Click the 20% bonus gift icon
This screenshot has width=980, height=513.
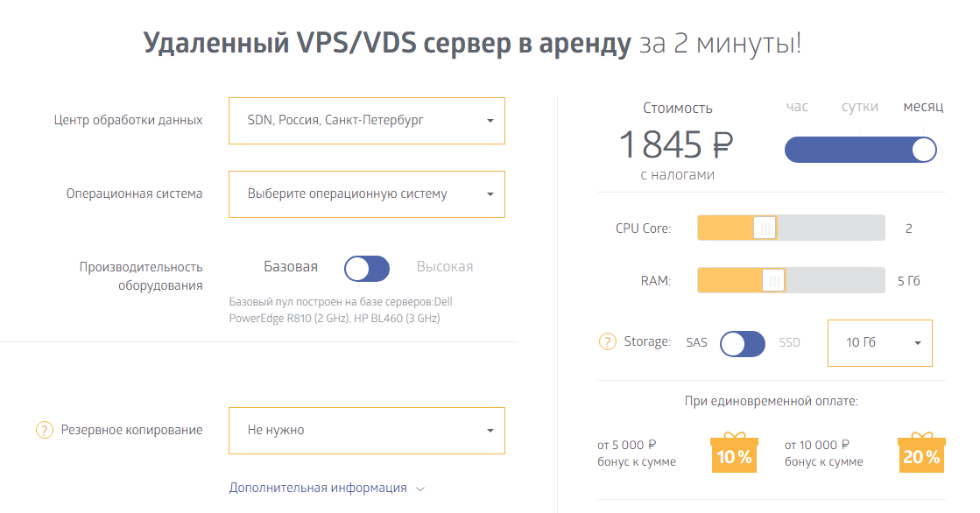[x=921, y=453]
